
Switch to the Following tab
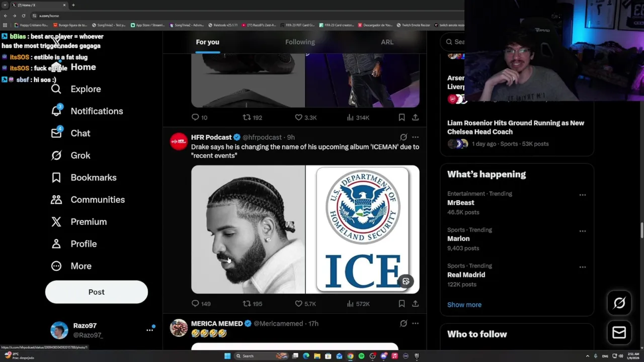coord(300,42)
